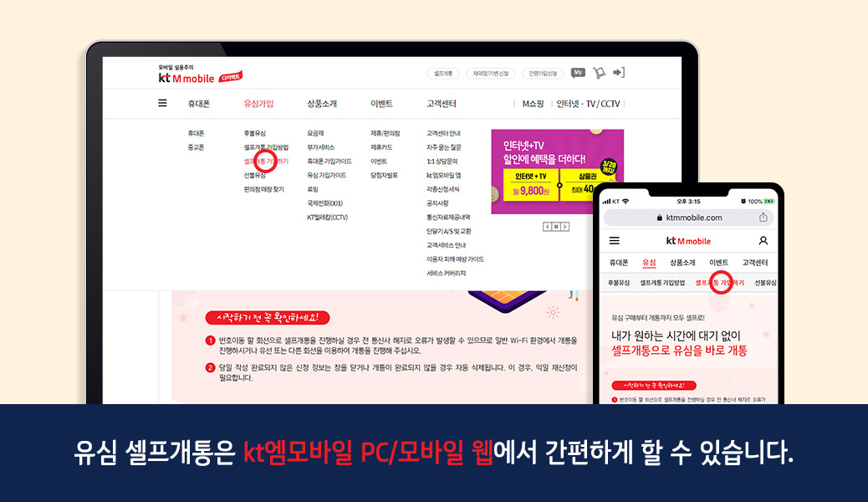Select 자주 묻는 질문
868x502 pixels.
[443, 147]
